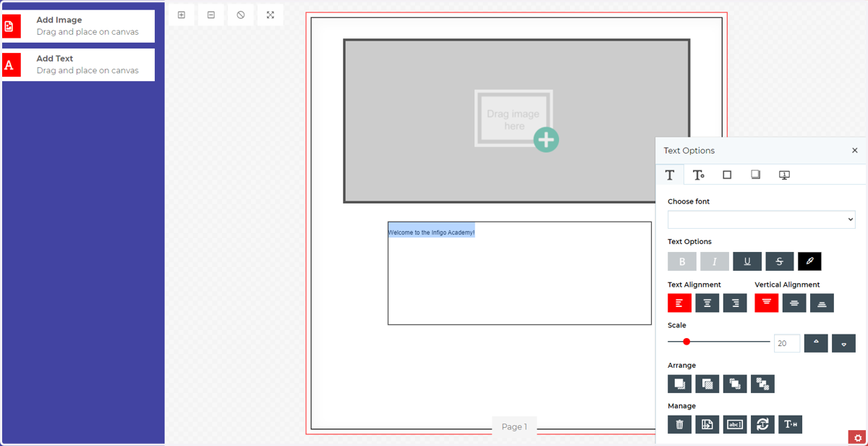The width and height of the screenshot is (868, 446).
Task: Click the fourth Arrange offset-squares icon
Action: click(763, 384)
